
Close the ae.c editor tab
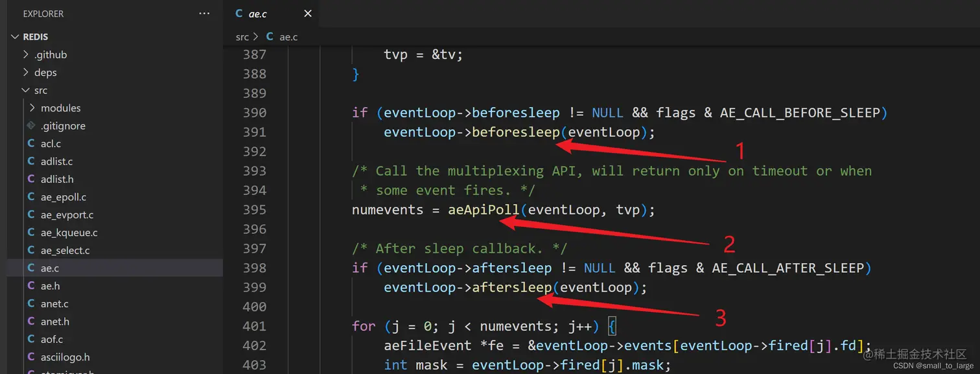pos(308,14)
